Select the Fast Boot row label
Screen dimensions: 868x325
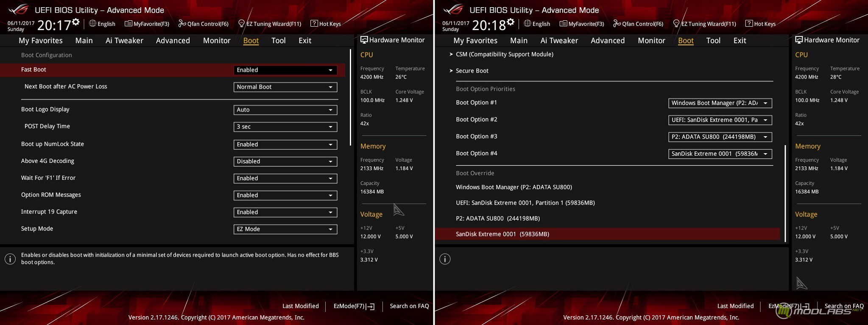33,70
